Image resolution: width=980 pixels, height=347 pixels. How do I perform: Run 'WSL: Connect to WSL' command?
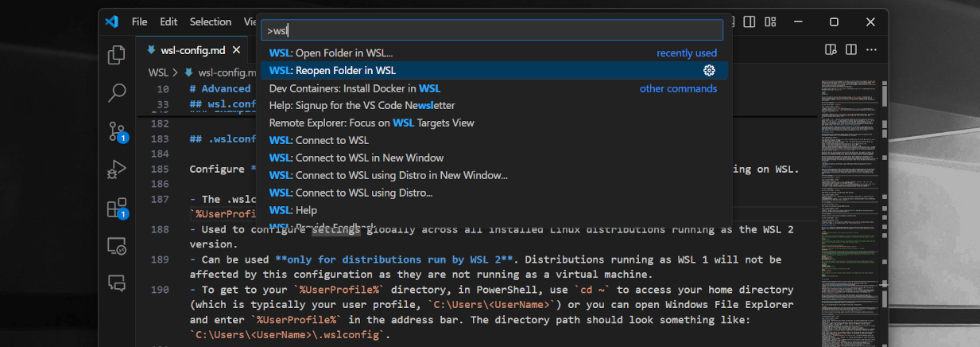coord(319,140)
